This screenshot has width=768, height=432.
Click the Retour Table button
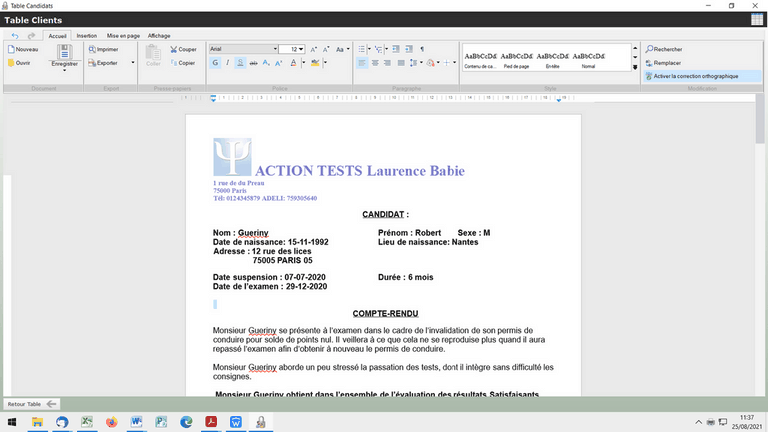(x=31, y=404)
